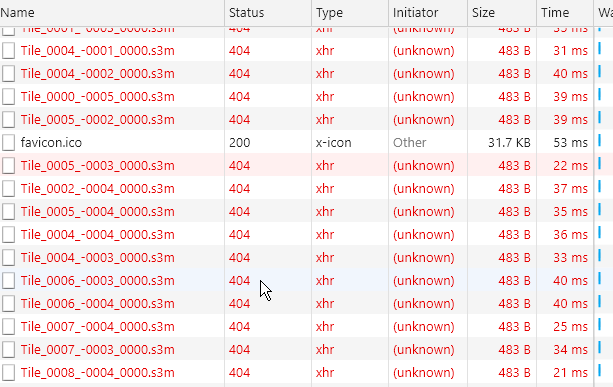Image resolution: width=613 pixels, height=387 pixels.
Task: Click file icon of Tile_0006_-0003_0000.s3m
Action: [8, 281]
